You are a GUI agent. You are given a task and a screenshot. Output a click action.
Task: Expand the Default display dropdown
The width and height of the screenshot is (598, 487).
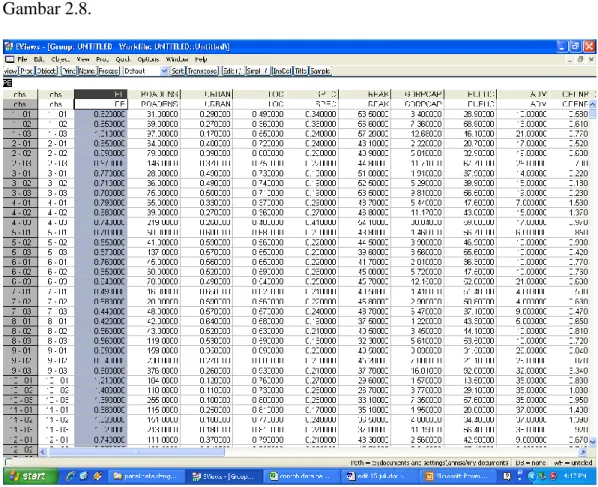tap(164, 71)
